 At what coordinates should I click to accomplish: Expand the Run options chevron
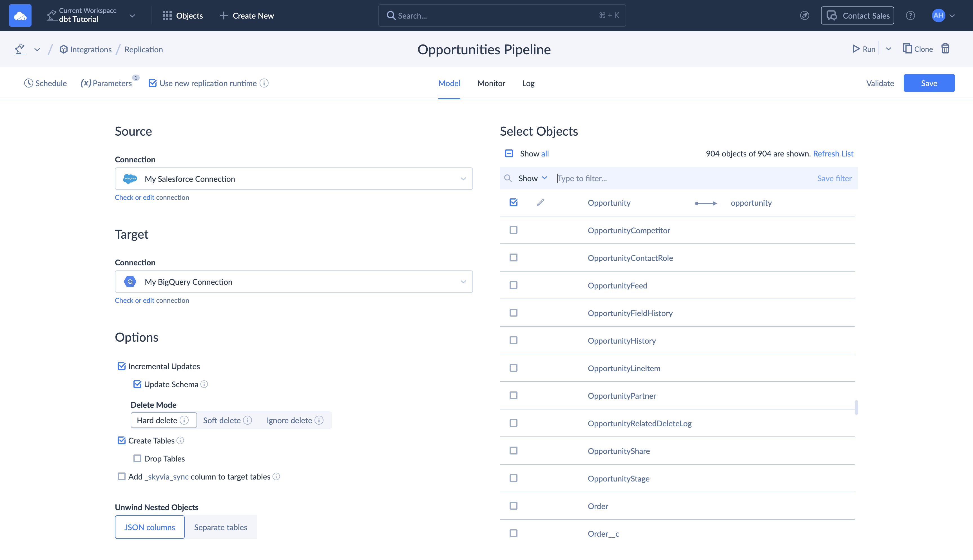tap(888, 49)
